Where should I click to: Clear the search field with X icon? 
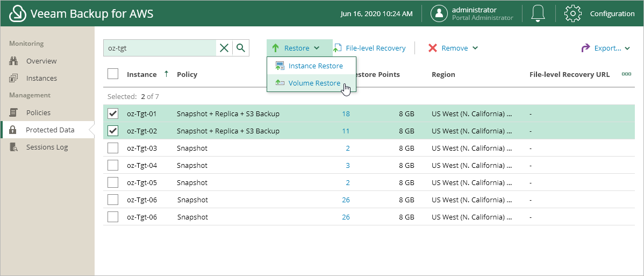[x=224, y=48]
